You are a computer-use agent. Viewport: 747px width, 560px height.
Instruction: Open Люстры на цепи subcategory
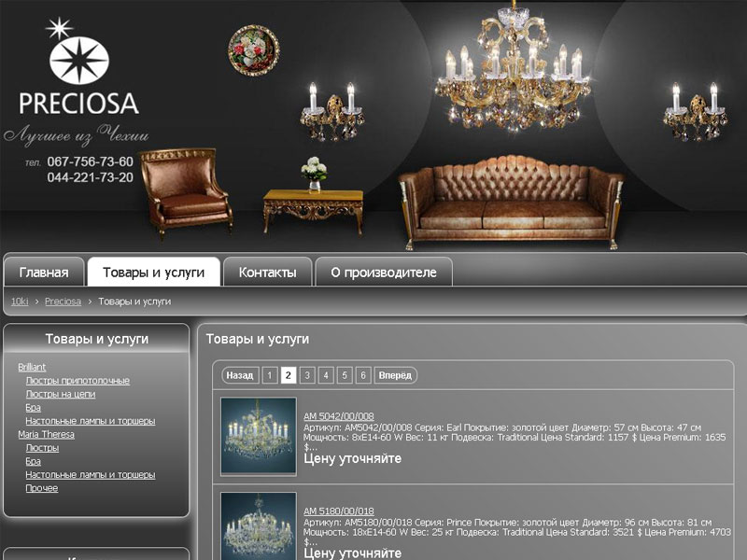click(x=61, y=394)
